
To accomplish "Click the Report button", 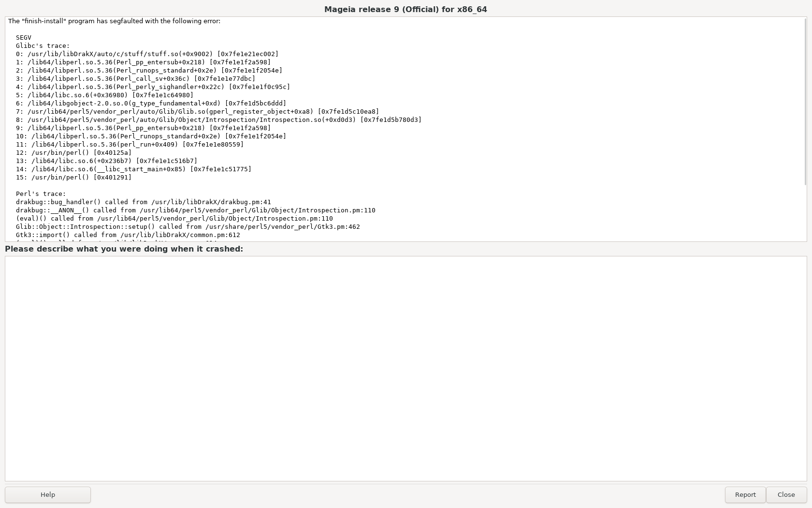I will (745, 494).
